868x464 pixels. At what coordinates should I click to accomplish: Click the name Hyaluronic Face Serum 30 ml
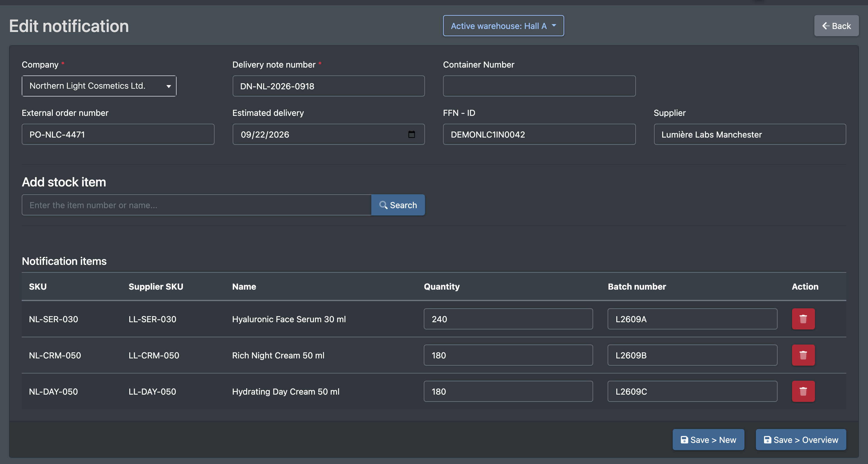[x=289, y=319]
